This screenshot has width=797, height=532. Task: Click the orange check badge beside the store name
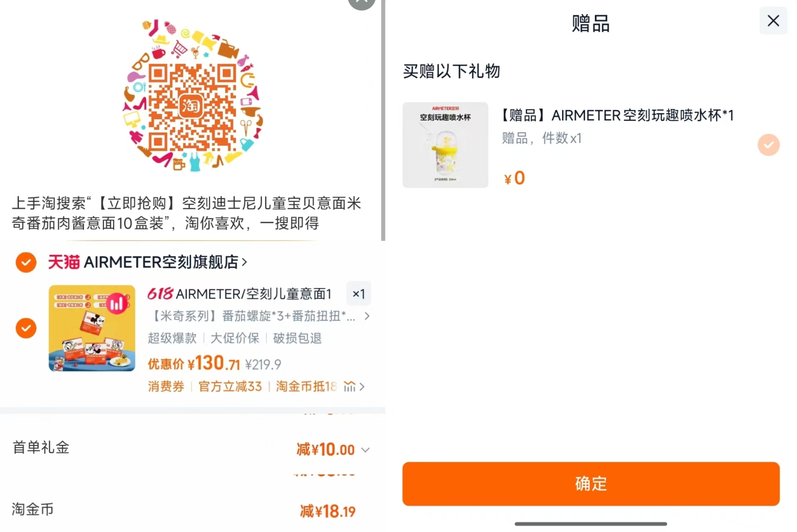(26, 262)
